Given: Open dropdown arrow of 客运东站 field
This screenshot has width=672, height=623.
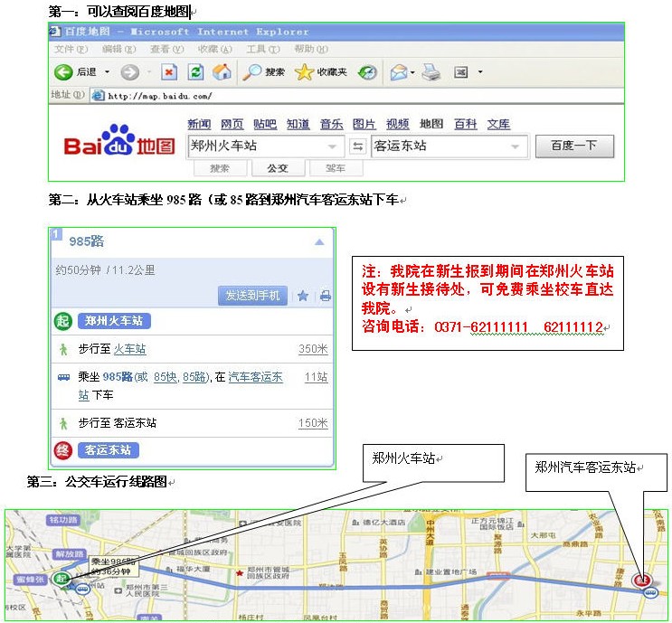Looking at the screenshot, I should 516,146.
